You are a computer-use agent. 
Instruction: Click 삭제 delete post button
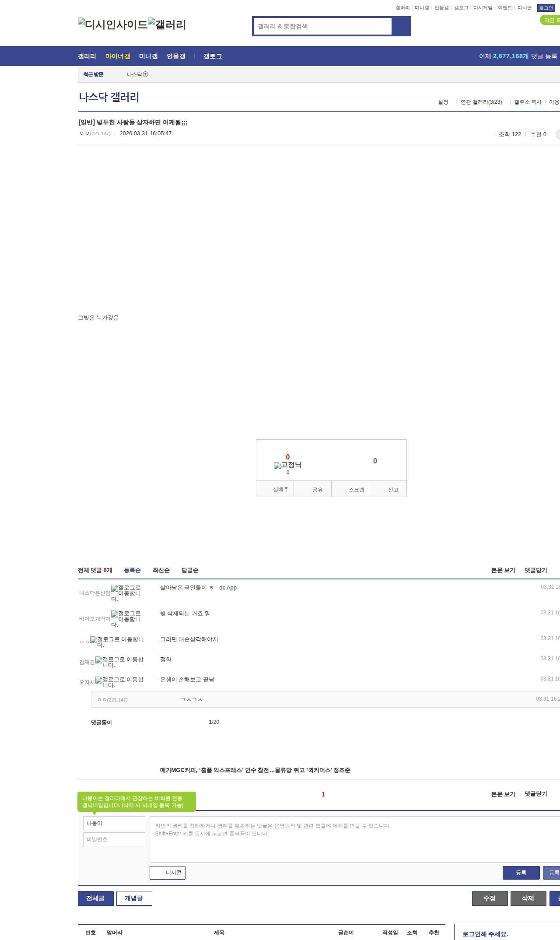528,898
